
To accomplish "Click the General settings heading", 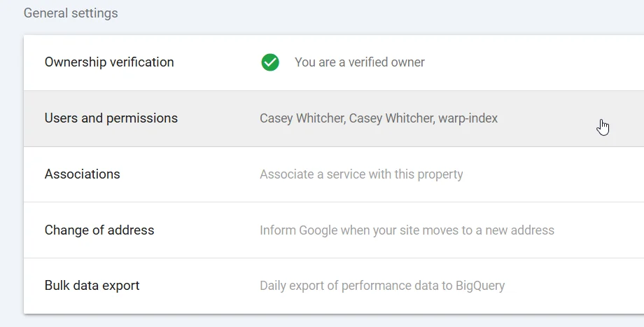I will pos(71,13).
